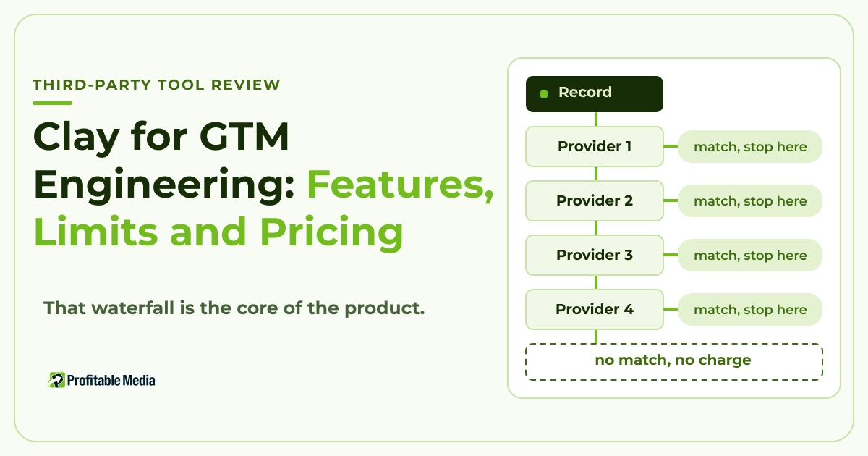Image resolution: width=868 pixels, height=456 pixels.
Task: Click the green underline below review label
Action: click(x=53, y=104)
